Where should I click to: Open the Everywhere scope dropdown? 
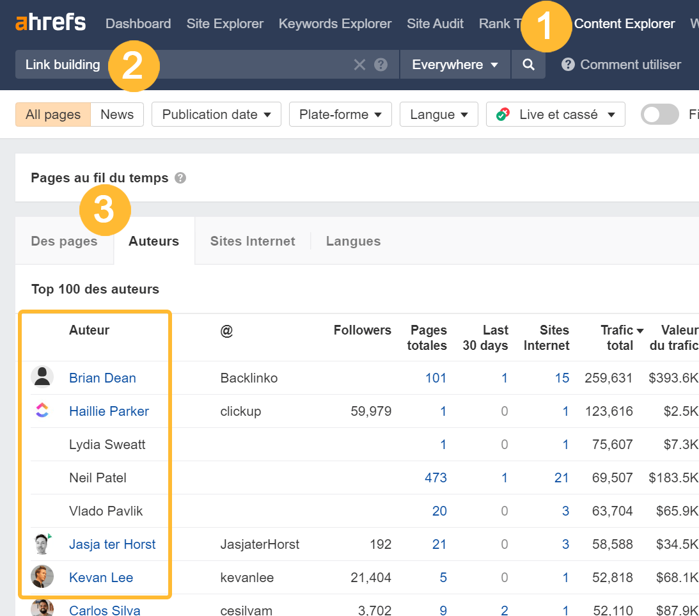(455, 64)
